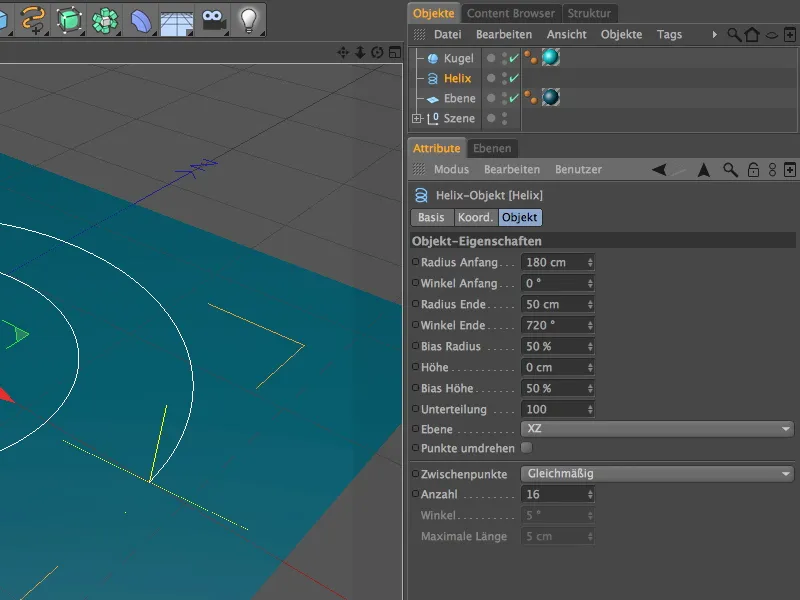Expand the Szene object in the tree
The image size is (800, 600).
coord(416,118)
